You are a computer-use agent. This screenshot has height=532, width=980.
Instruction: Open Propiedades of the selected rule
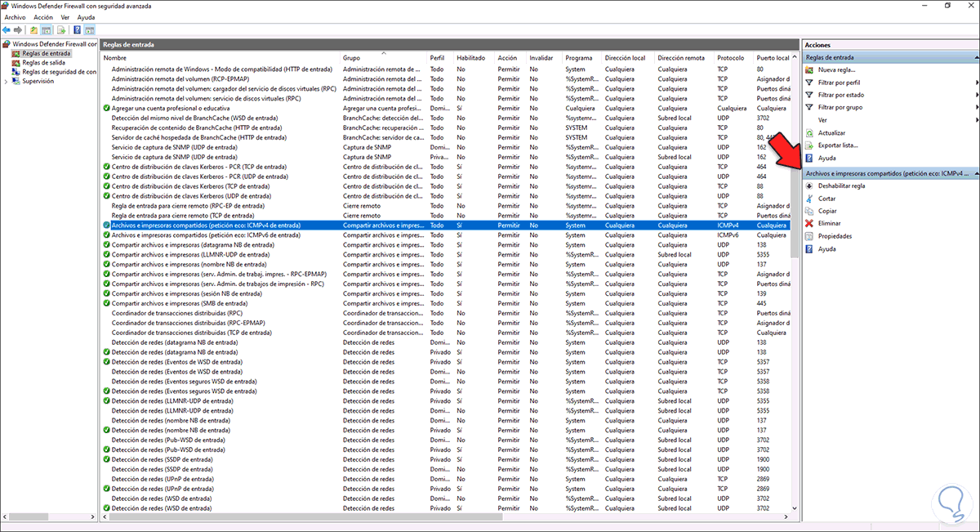coord(835,236)
